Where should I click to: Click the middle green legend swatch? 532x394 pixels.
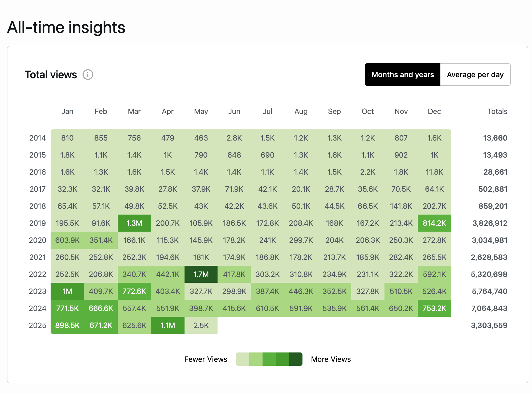[269, 359]
